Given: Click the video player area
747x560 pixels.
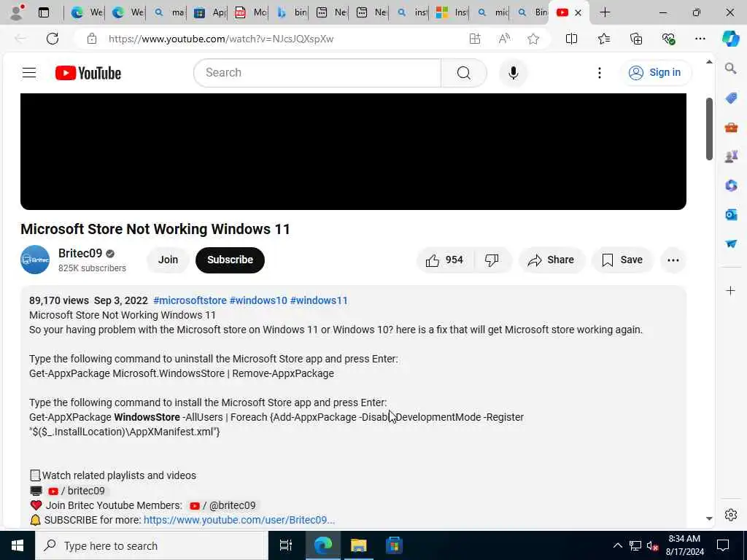Looking at the screenshot, I should click(353, 152).
